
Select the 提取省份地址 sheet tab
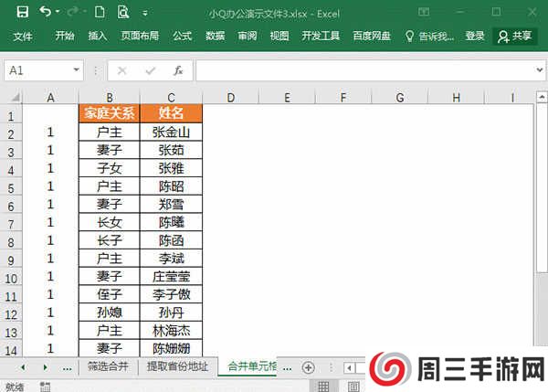[x=177, y=367]
